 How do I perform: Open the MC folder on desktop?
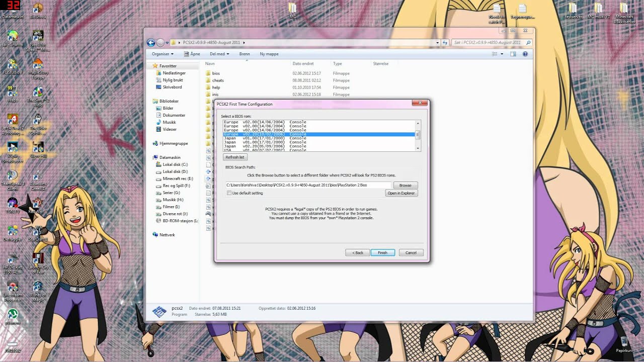click(x=293, y=11)
